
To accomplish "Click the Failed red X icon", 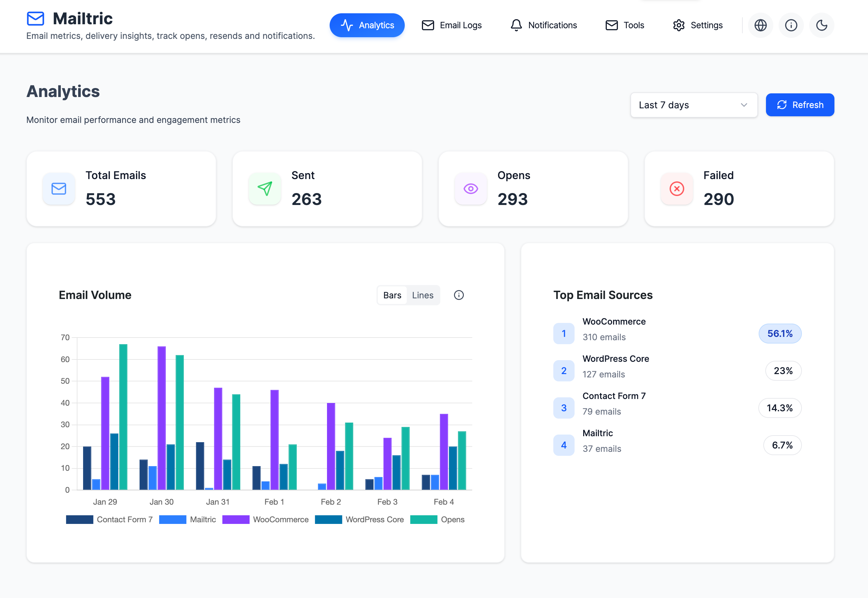I will pyautogui.click(x=677, y=188).
